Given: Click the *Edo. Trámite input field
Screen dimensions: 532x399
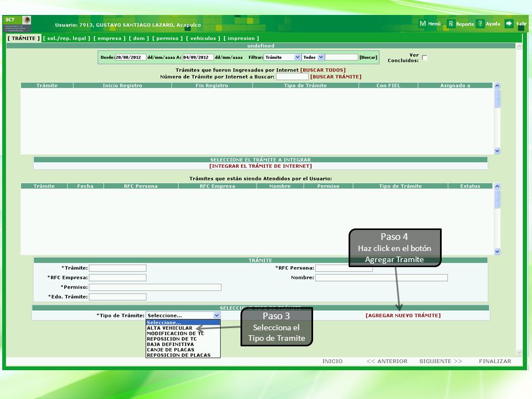Looking at the screenshot, I should [117, 297].
